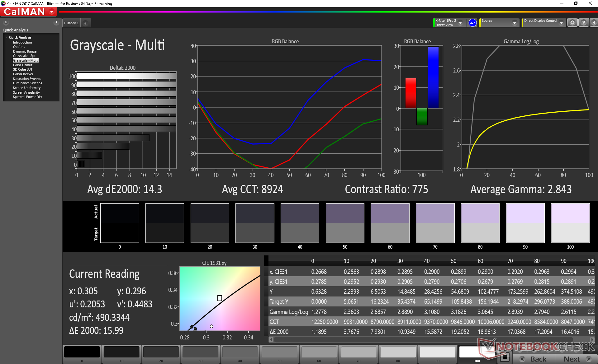The width and height of the screenshot is (598, 364).
Task: Switch to the History 1 tab
Action: click(71, 23)
